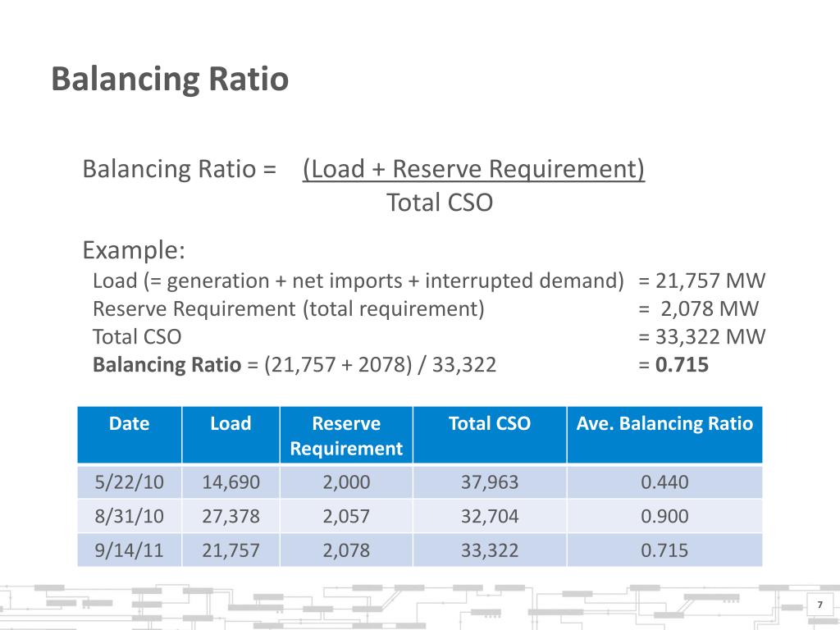Click the 8/31/10 date cell
The width and height of the screenshot is (840, 630).
coord(130,516)
